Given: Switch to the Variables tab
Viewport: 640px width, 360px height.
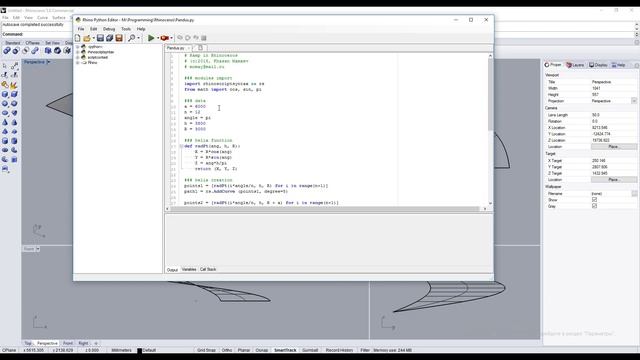Looking at the screenshot, I should click(x=189, y=269).
